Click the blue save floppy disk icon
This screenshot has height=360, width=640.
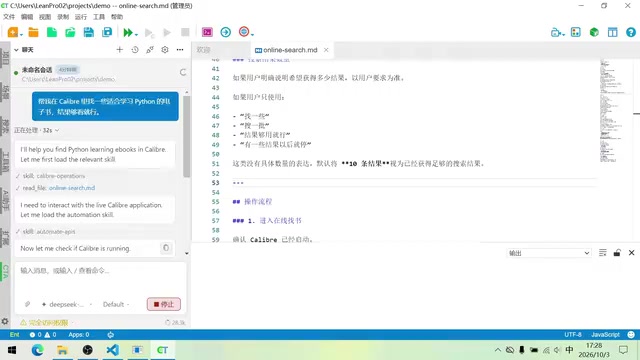[89, 32]
